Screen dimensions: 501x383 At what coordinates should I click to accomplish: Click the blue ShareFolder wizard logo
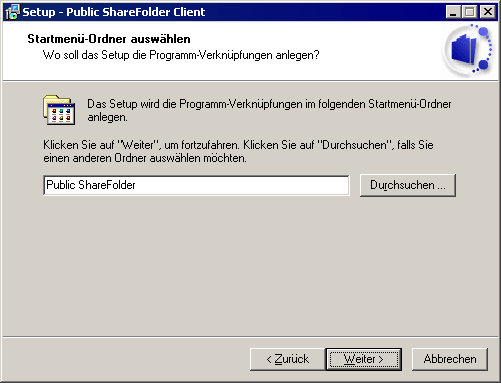coord(468,50)
